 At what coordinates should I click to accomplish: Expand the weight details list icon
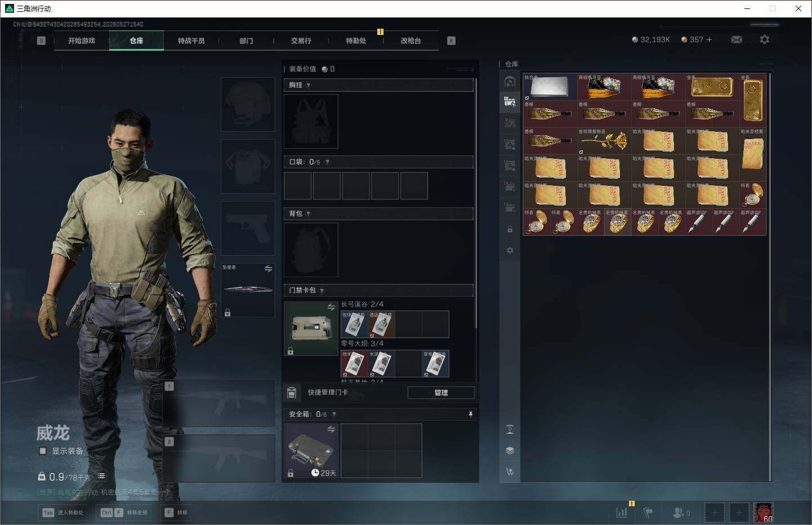pyautogui.click(x=101, y=476)
